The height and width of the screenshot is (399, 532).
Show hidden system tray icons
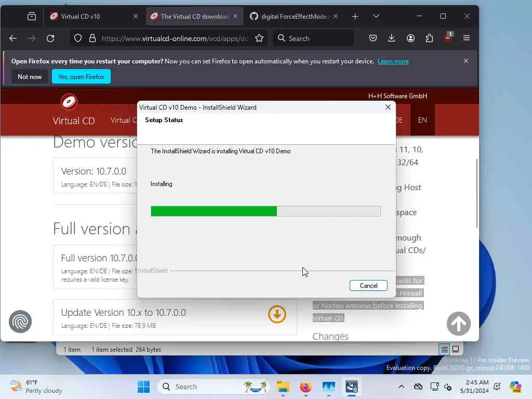(x=402, y=387)
